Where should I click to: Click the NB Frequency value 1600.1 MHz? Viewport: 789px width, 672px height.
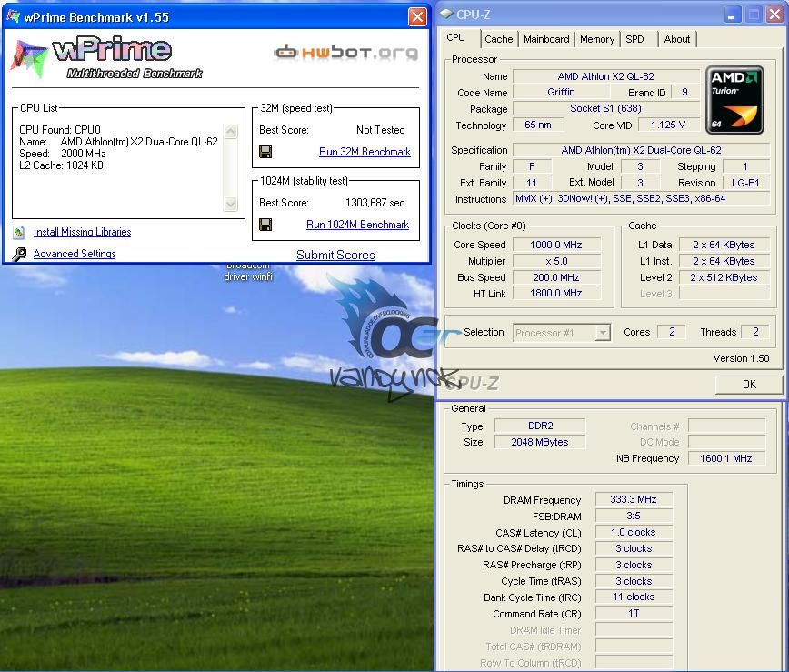(x=726, y=458)
